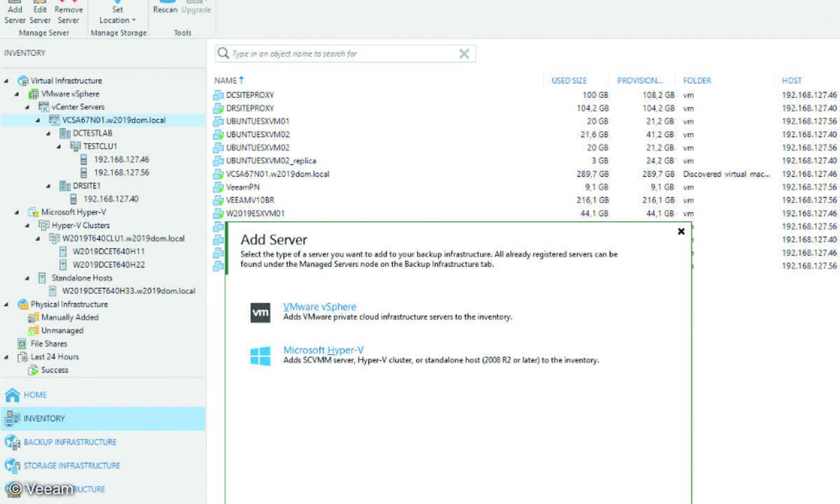Click the VeeamPN VM icon

click(218, 187)
